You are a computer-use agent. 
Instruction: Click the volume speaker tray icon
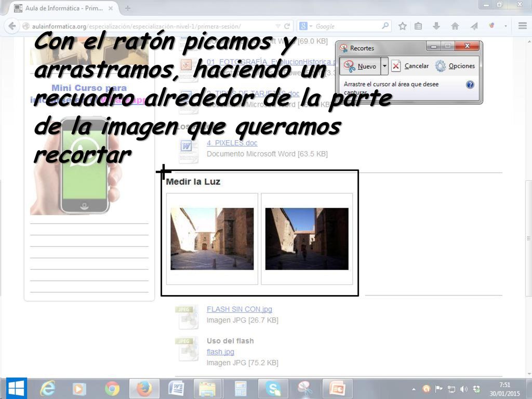tap(464, 389)
